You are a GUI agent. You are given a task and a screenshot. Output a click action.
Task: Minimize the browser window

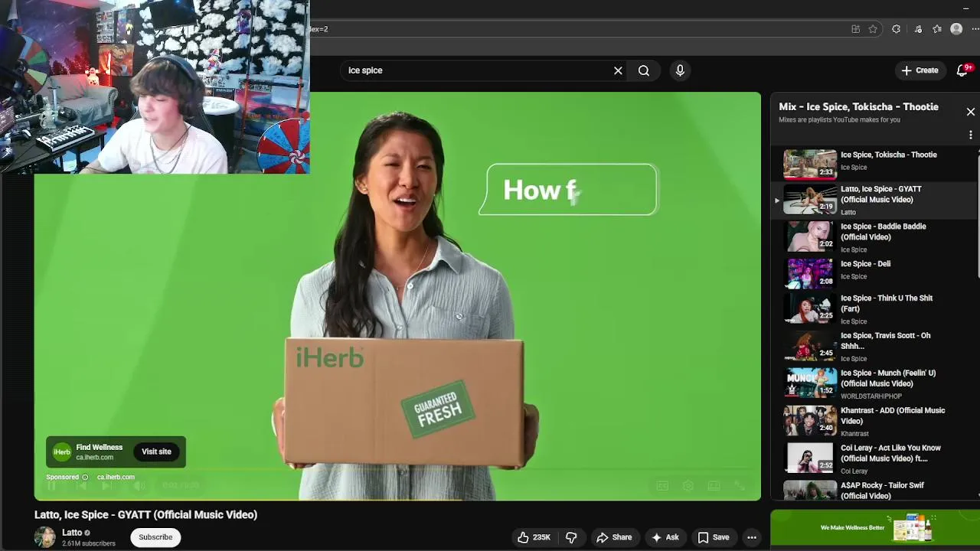click(966, 8)
